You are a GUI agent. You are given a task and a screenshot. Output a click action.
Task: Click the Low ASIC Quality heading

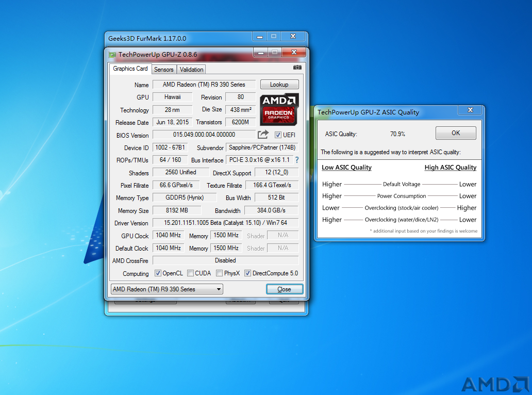click(346, 167)
